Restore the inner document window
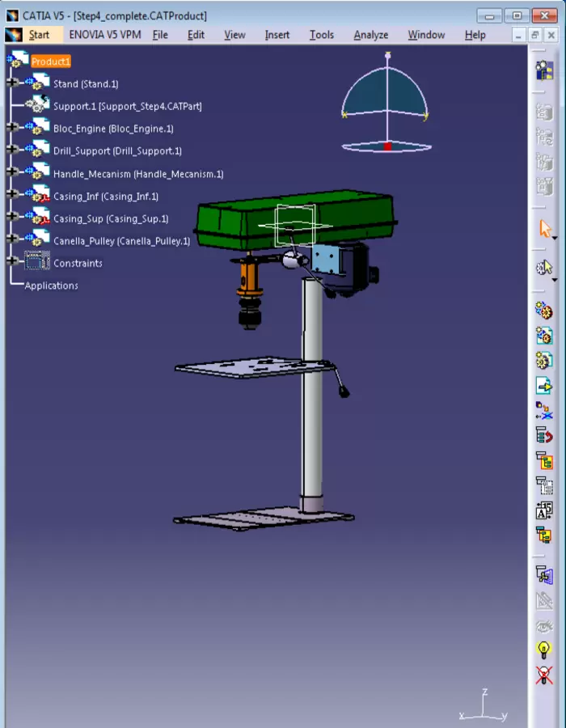 [534, 35]
